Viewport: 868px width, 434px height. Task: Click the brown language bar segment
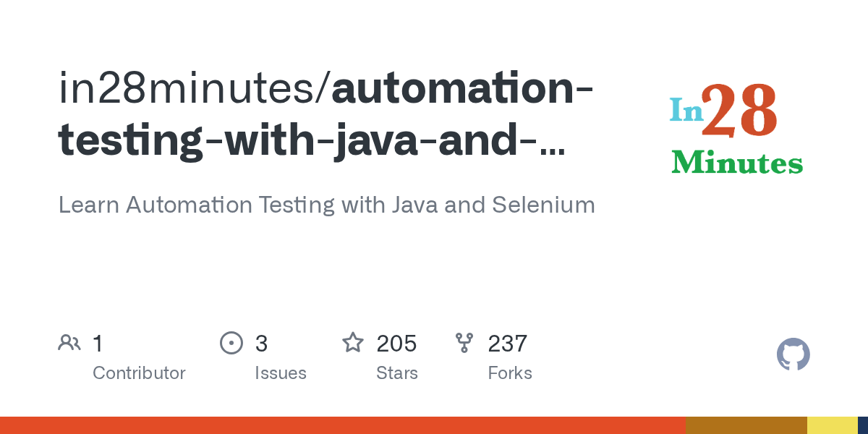(x=746, y=425)
